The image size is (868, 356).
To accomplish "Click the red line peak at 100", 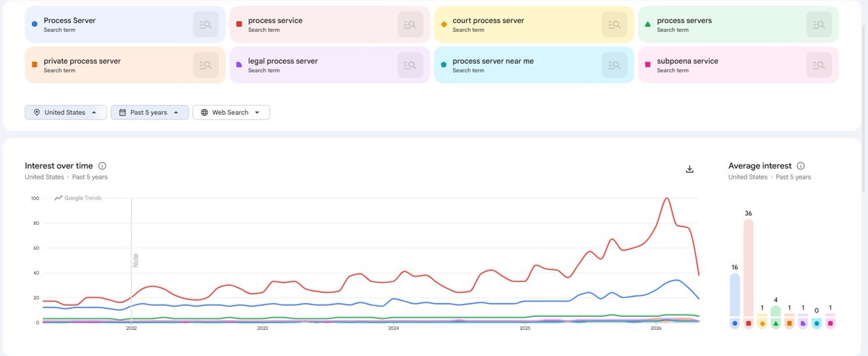I will click(x=666, y=198).
